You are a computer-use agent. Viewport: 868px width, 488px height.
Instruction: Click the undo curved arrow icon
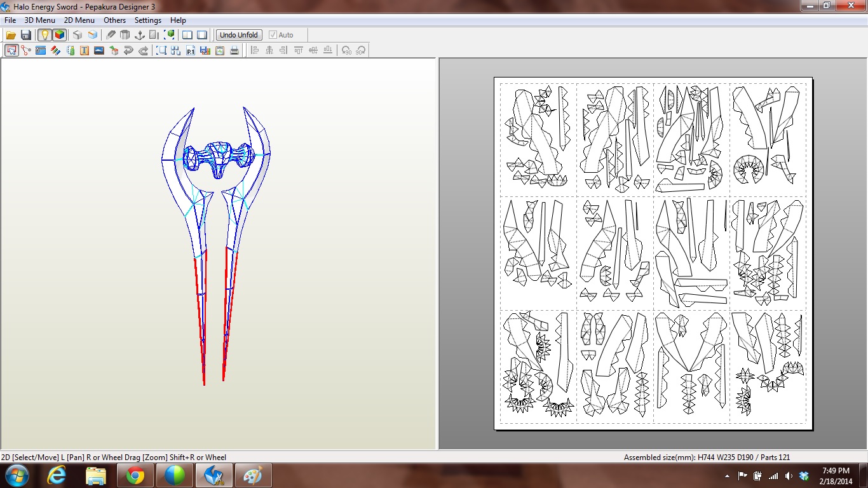click(x=128, y=50)
